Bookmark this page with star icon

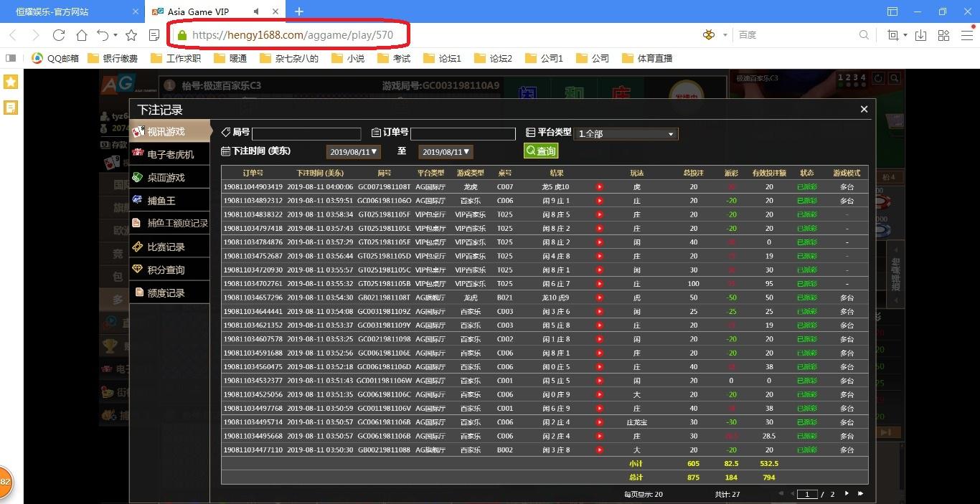131,35
